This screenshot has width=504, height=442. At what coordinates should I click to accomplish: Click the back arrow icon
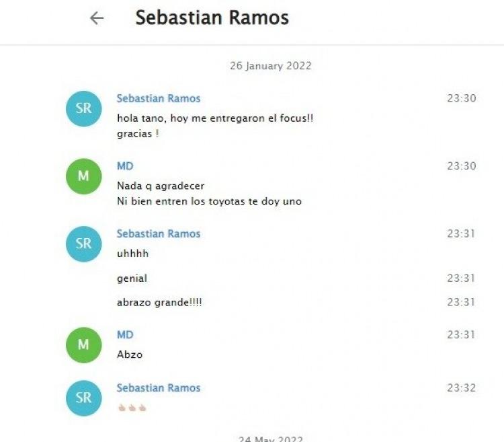(x=96, y=18)
